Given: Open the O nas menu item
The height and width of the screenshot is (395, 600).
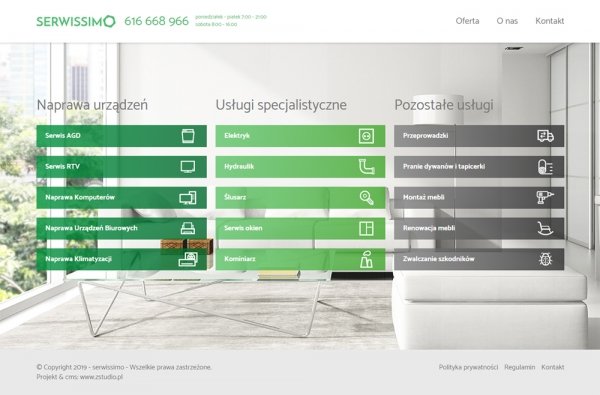Looking at the screenshot, I should [x=507, y=21].
